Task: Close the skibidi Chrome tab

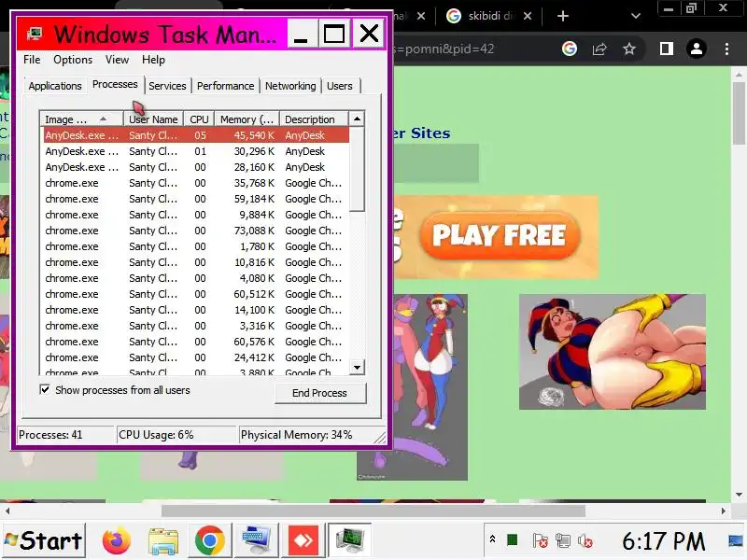Action: [x=528, y=16]
